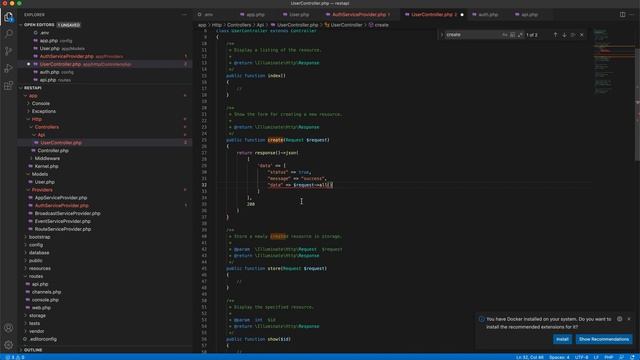The width and height of the screenshot is (640, 360).
Task: Open the Explorer panel ellipsis menu
Action: 184,14
